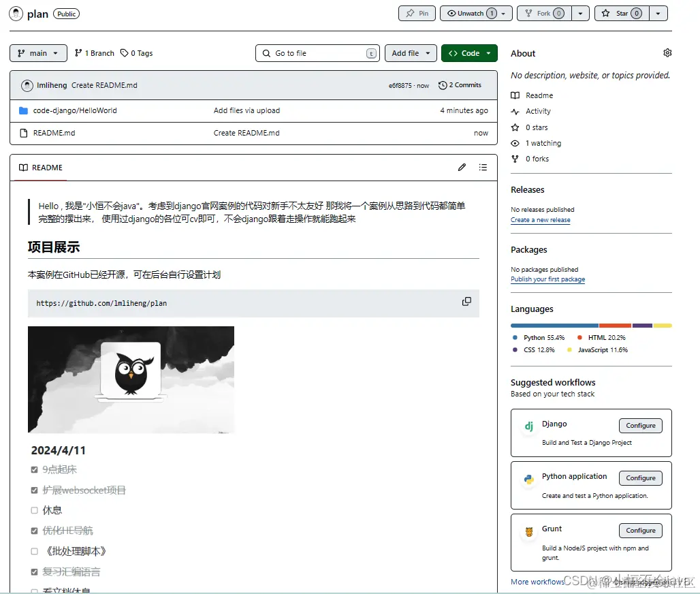Screen dimensions: 700x594
Task: Click the 项目展示 heading
Action: 54,247
